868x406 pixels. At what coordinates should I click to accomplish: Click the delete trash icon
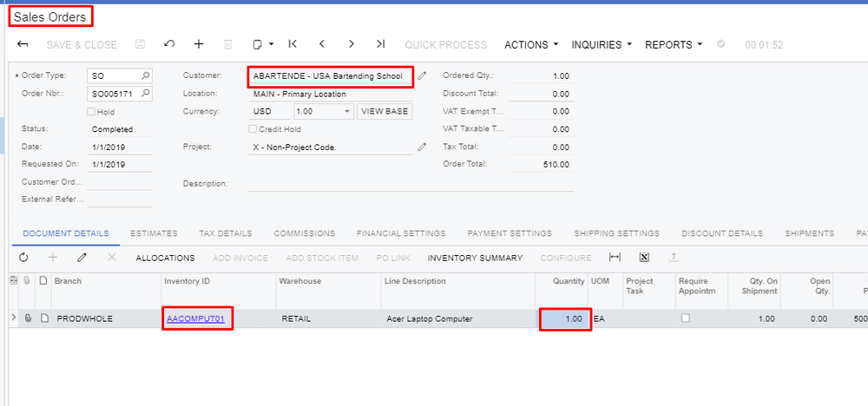click(x=228, y=44)
